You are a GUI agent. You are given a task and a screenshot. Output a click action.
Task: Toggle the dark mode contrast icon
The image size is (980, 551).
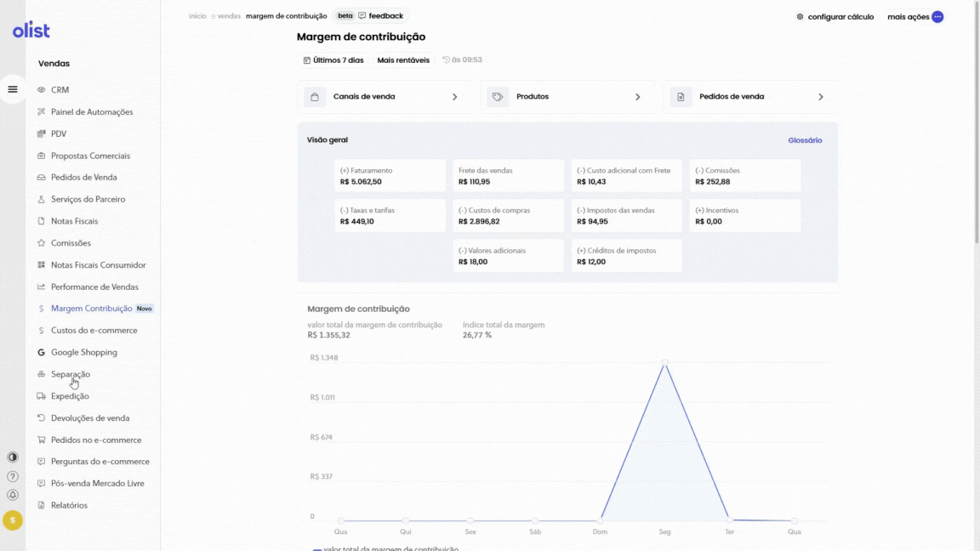tap(13, 457)
